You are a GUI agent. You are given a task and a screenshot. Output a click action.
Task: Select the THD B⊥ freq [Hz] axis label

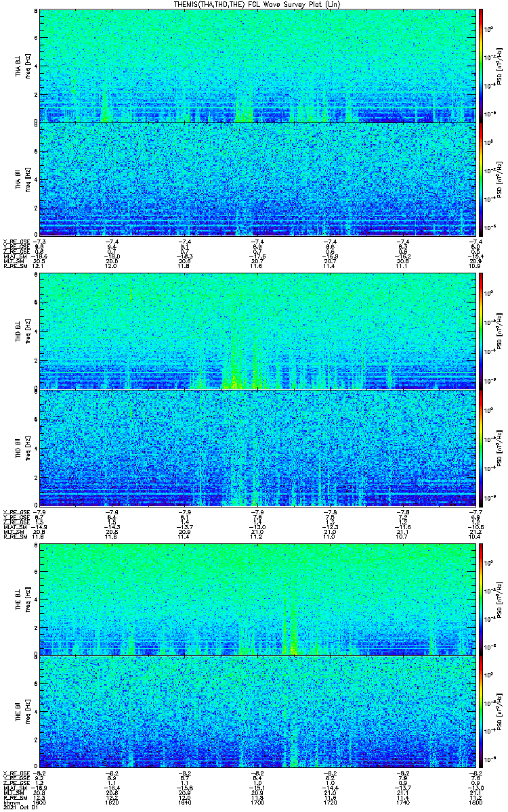[x=27, y=332]
